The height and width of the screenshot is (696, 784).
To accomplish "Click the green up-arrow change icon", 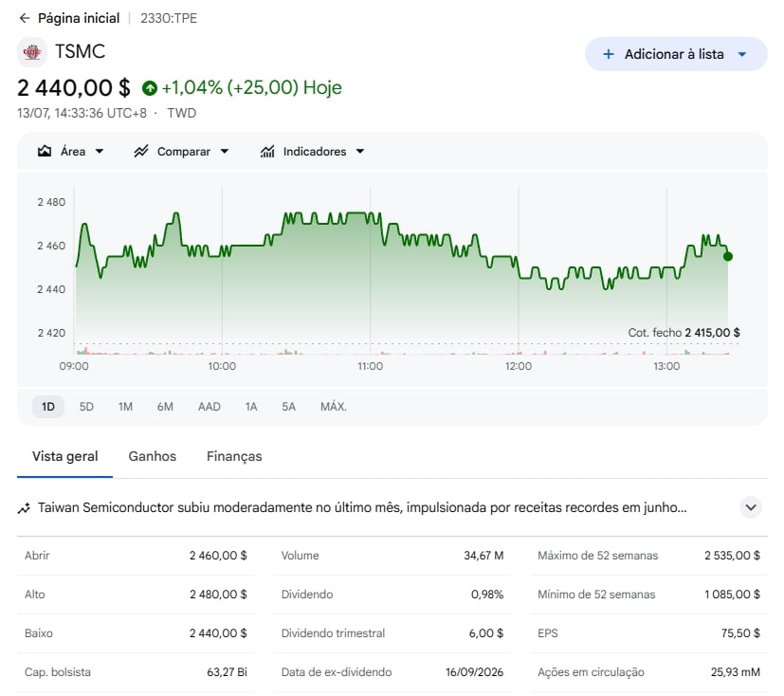I will 150,88.
